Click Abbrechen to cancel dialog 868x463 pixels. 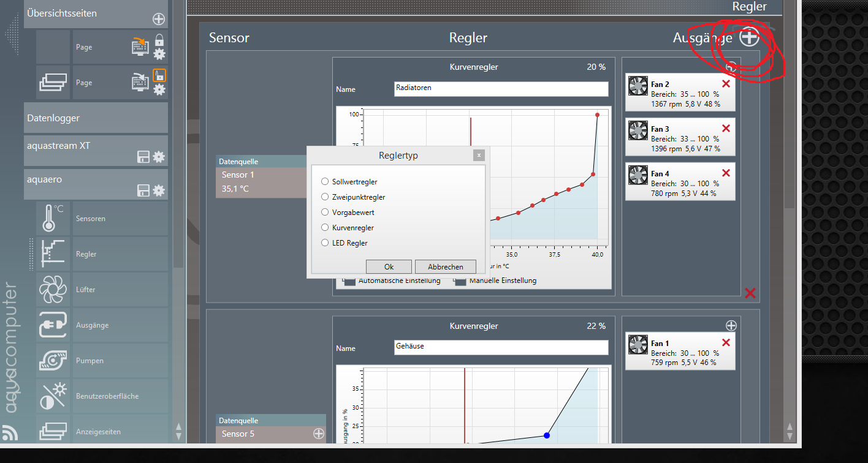pos(446,267)
